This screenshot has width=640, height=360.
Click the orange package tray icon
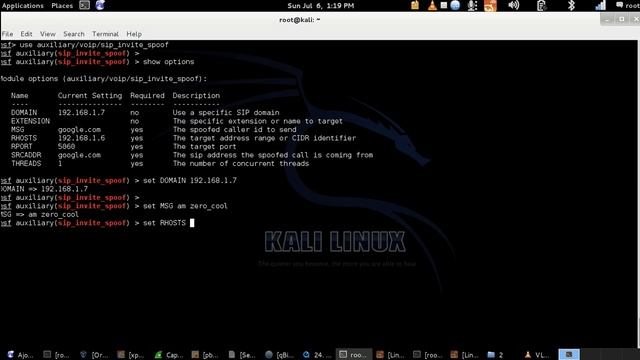point(415,5)
